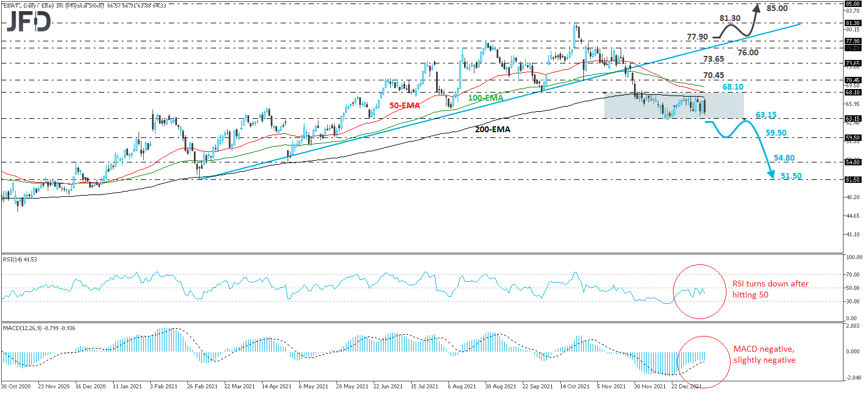Click the 200-EMA label on the chart
Screen dimensions: 868x393
pos(492,129)
